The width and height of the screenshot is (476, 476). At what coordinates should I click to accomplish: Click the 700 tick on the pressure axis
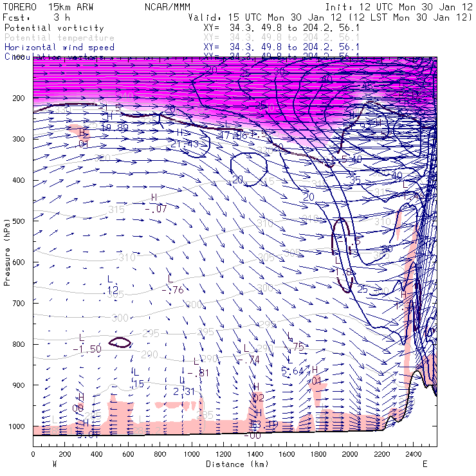pos(18,303)
